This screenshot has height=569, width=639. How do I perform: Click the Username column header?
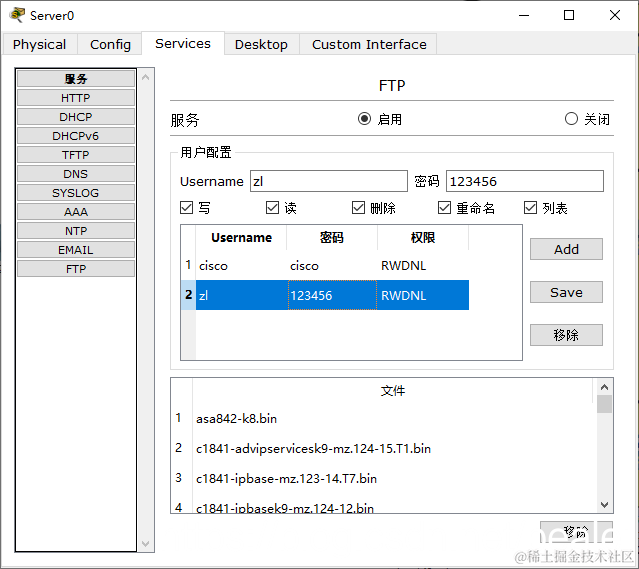pyautogui.click(x=241, y=238)
